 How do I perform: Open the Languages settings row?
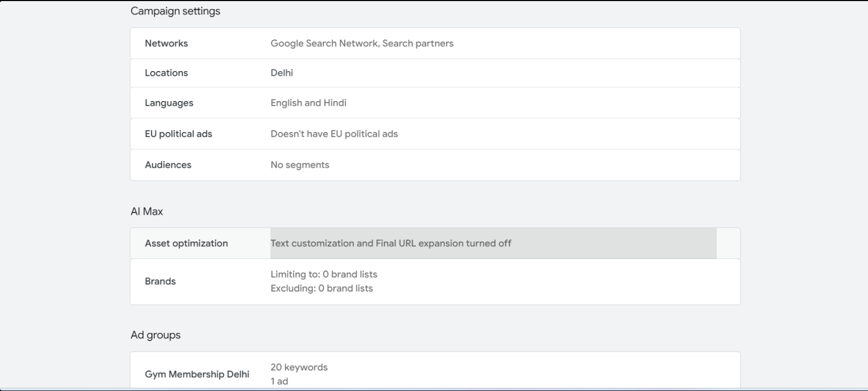click(x=435, y=103)
